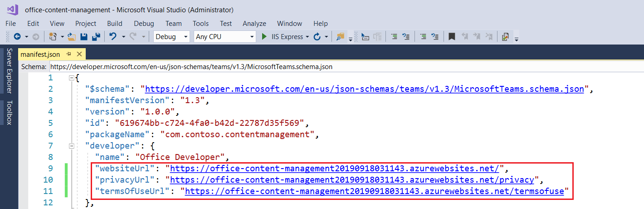644x209 pixels.
Task: Click the Save disk icon
Action: (x=84, y=37)
